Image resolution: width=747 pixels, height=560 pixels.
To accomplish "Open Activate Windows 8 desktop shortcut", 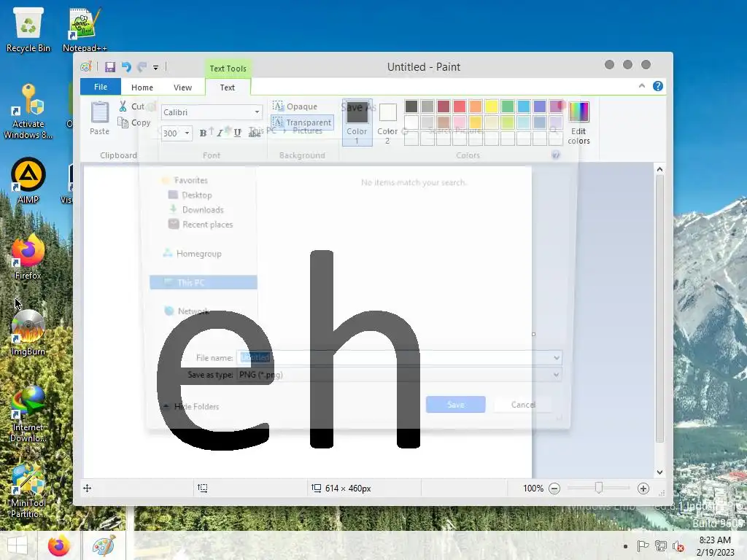I will (x=28, y=112).
